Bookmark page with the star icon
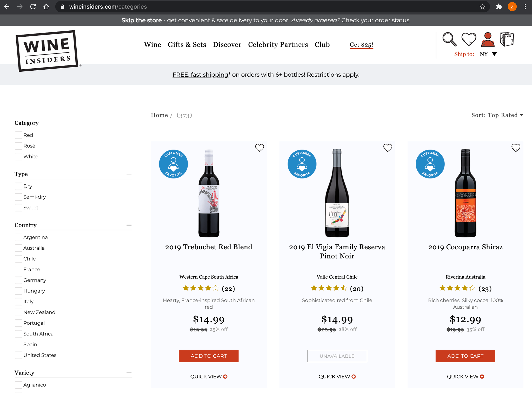Viewport: 532px width, 394px height. click(x=482, y=7)
